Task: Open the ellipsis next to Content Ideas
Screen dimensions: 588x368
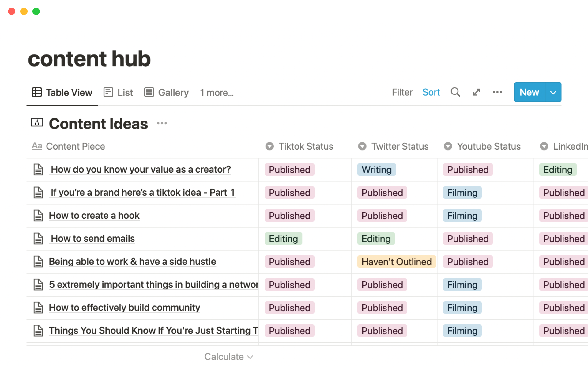Action: click(162, 123)
